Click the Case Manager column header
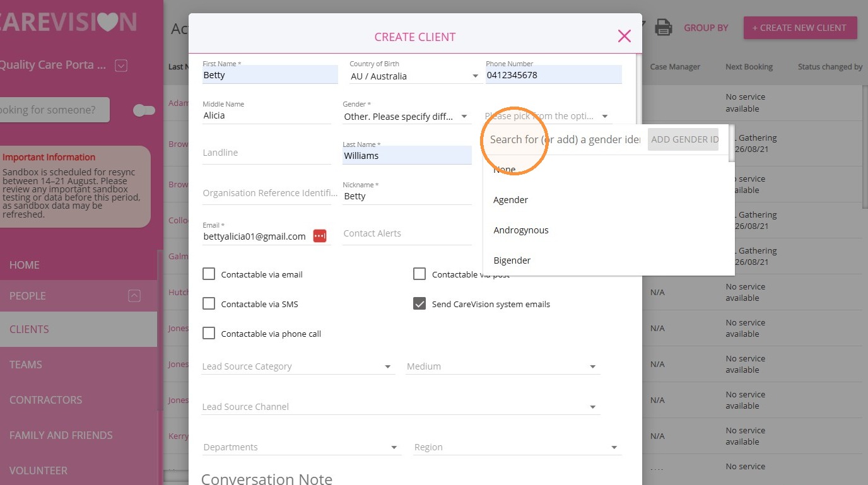Image resolution: width=868 pixels, height=485 pixels. coord(675,67)
